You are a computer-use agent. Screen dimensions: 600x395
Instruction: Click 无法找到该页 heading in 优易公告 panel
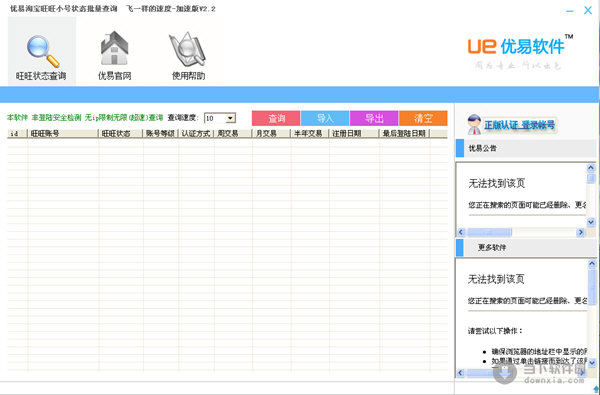496,183
